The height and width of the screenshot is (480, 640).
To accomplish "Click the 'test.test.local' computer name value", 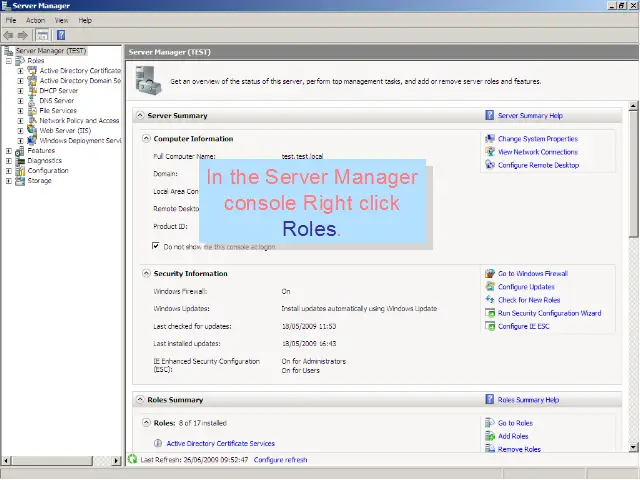I will 302,156.
